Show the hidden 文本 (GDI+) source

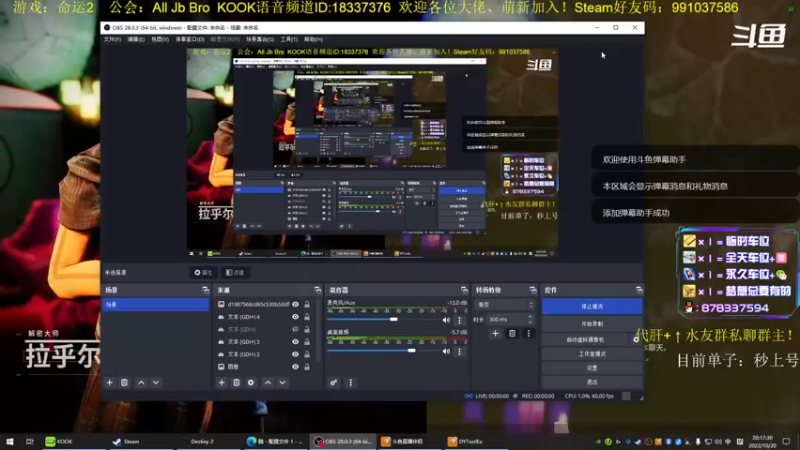tap(295, 329)
